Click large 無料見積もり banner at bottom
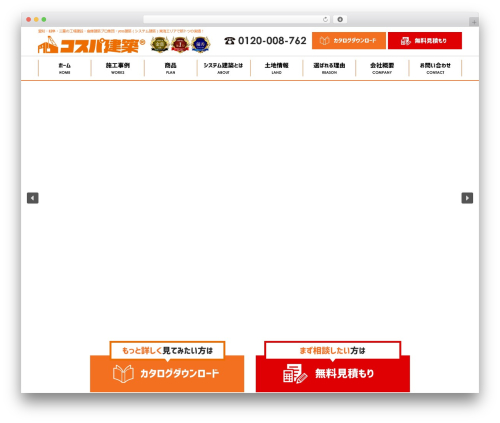500x423 pixels. 333,373
